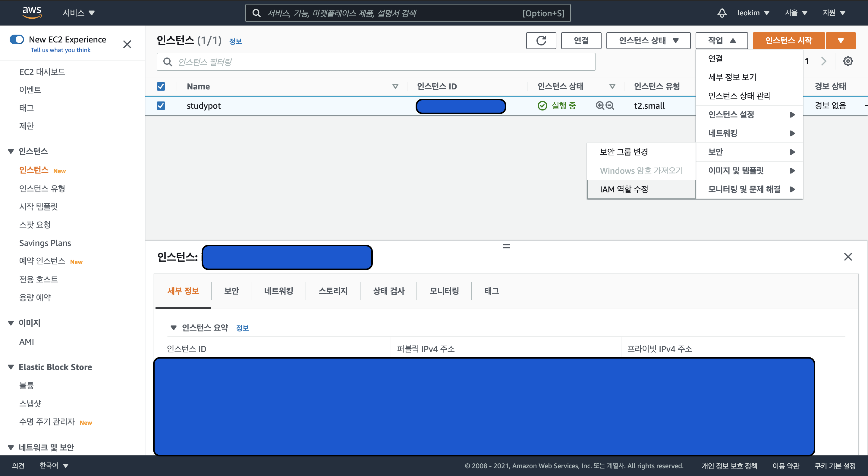
Task: Open AMI in the sidebar
Action: pos(27,342)
